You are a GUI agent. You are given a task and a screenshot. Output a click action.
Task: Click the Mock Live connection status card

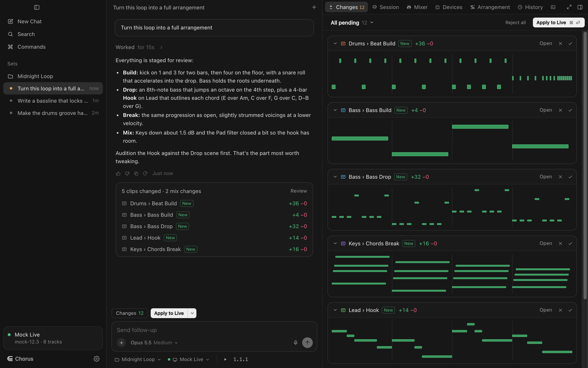tap(53, 338)
